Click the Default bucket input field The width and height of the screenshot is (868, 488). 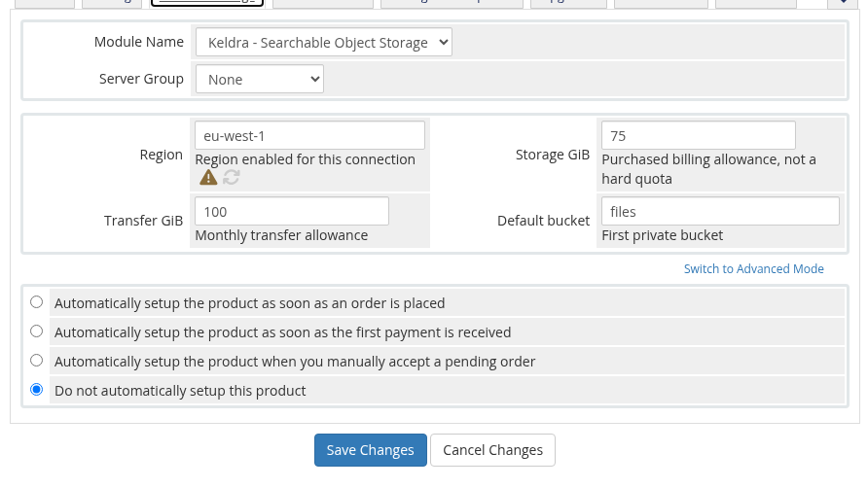[720, 211]
